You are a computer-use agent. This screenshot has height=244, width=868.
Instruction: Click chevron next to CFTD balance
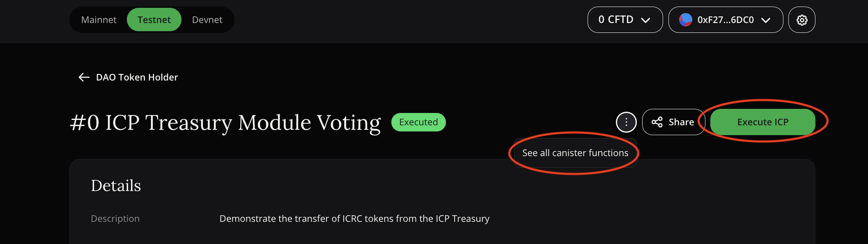point(645,20)
